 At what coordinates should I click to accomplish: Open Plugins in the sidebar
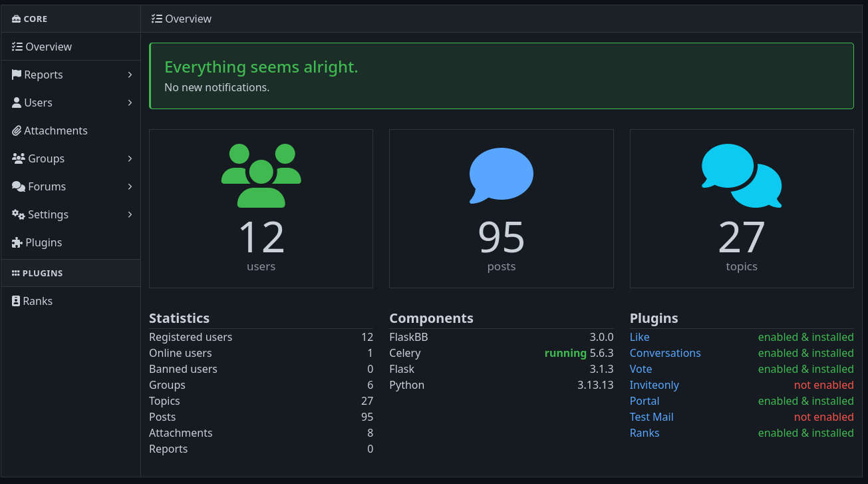click(x=71, y=242)
